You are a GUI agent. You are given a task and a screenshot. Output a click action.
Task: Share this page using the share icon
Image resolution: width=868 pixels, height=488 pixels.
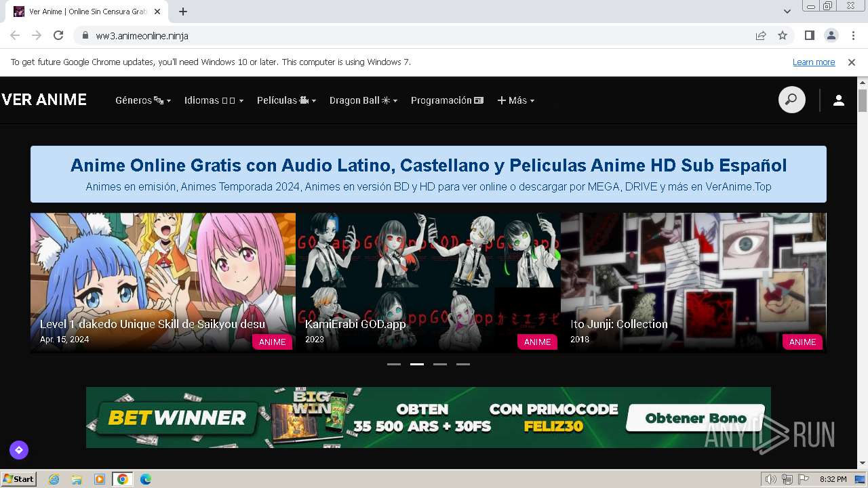[x=761, y=35]
